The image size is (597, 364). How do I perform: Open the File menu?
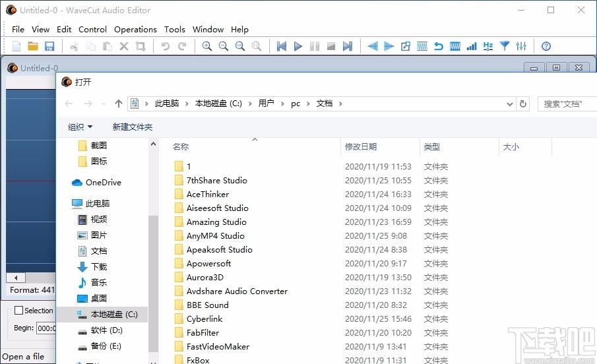[18, 29]
